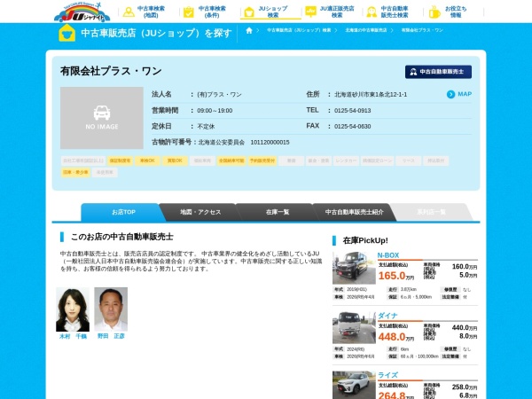Screen dimensions: 532x399
Task: Click the home icon in breadcrumb
Action: pyautogui.click(x=249, y=30)
